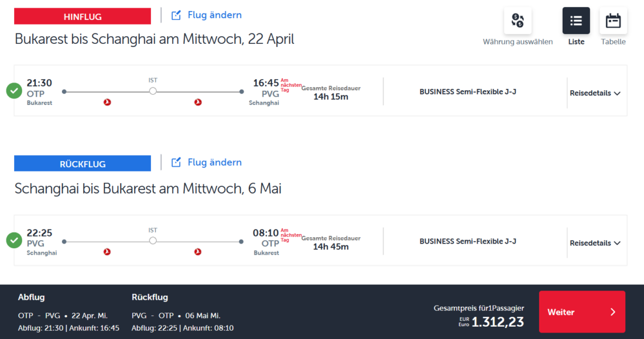Click second Turkish Airlines logo on outbound route
644x339 pixels.
pos(198,102)
